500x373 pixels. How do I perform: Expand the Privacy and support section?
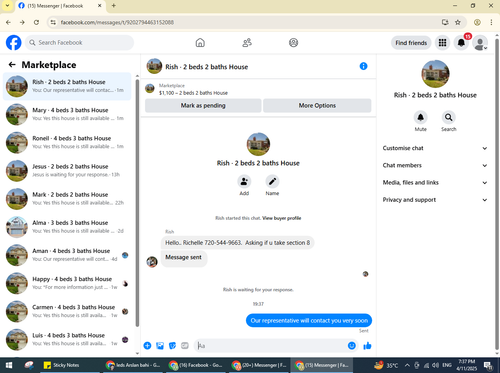(435, 200)
